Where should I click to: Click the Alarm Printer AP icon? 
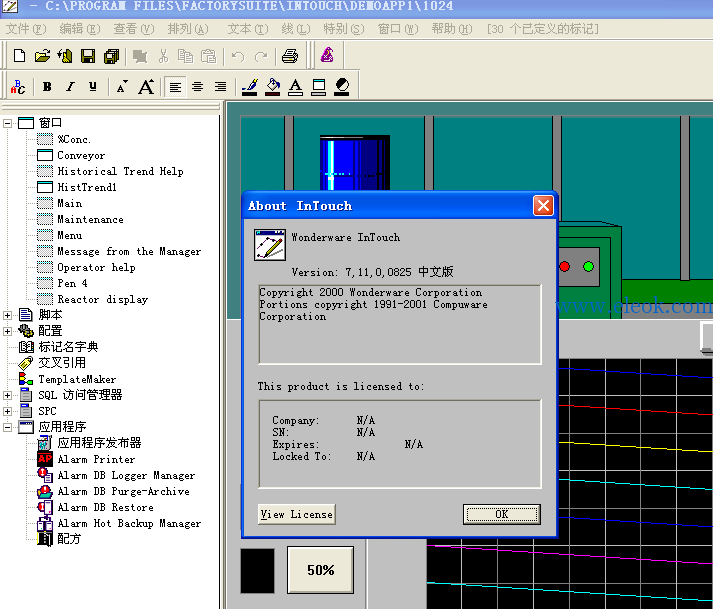[x=45, y=459]
